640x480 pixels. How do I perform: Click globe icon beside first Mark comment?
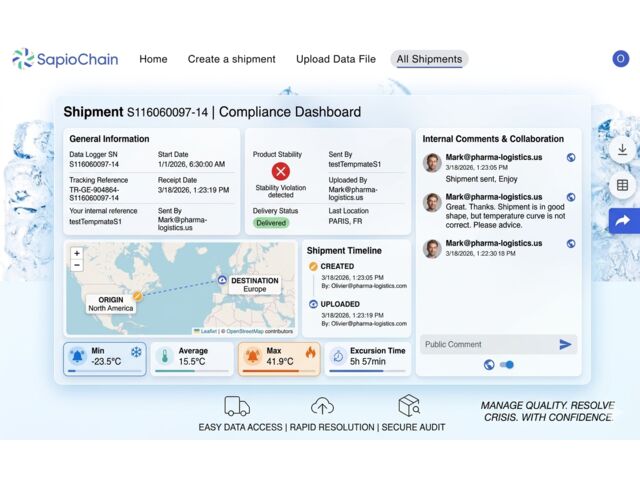(x=571, y=157)
